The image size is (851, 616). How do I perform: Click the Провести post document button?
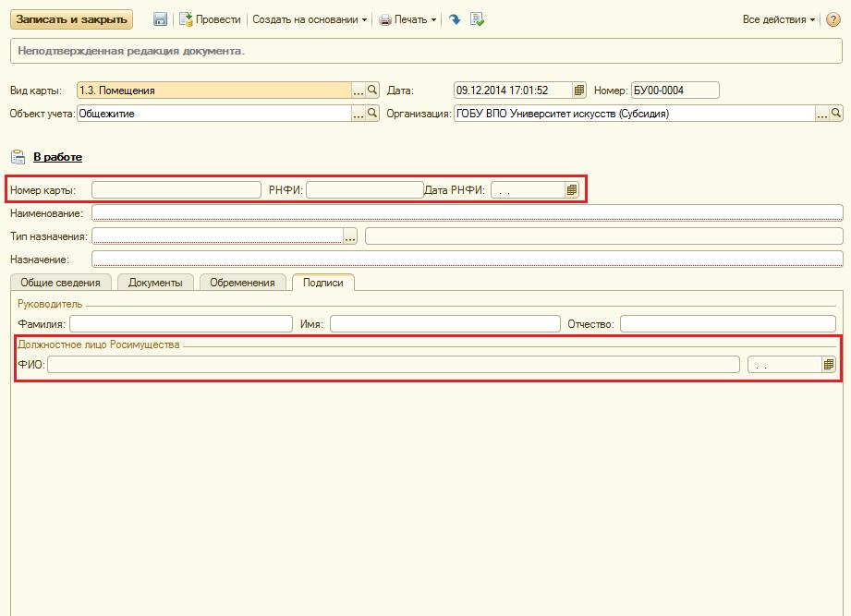click(x=210, y=19)
